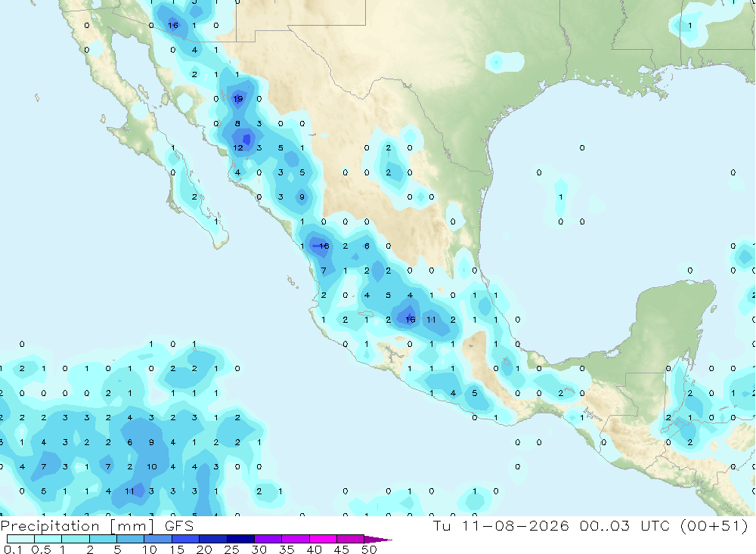Click the '30' legend scale label
Screen dimensions: 756x554
(x=259, y=549)
